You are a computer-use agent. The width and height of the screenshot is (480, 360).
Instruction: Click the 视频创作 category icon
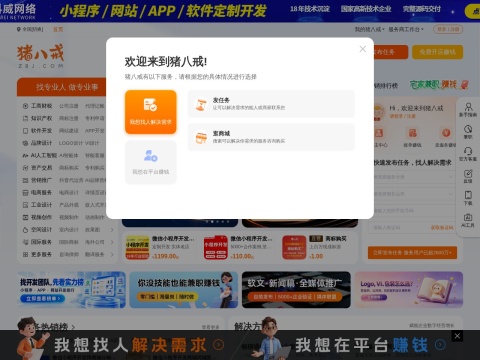[x=25, y=217]
